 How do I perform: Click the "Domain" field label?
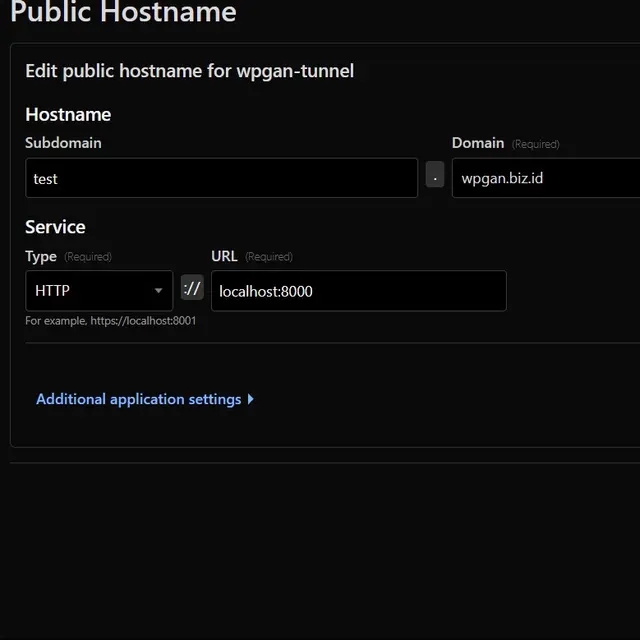click(478, 143)
